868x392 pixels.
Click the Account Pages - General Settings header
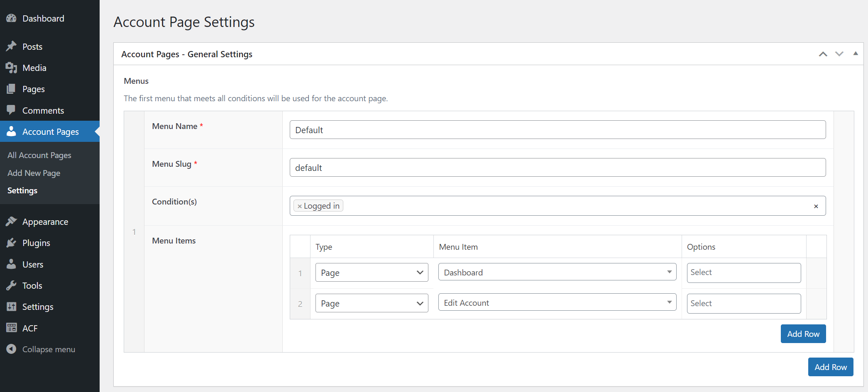pyautogui.click(x=187, y=54)
